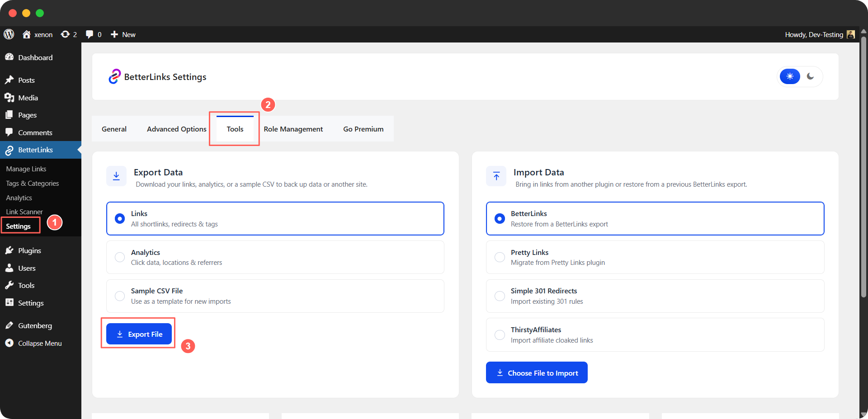Click the Export File button

pyautogui.click(x=139, y=334)
